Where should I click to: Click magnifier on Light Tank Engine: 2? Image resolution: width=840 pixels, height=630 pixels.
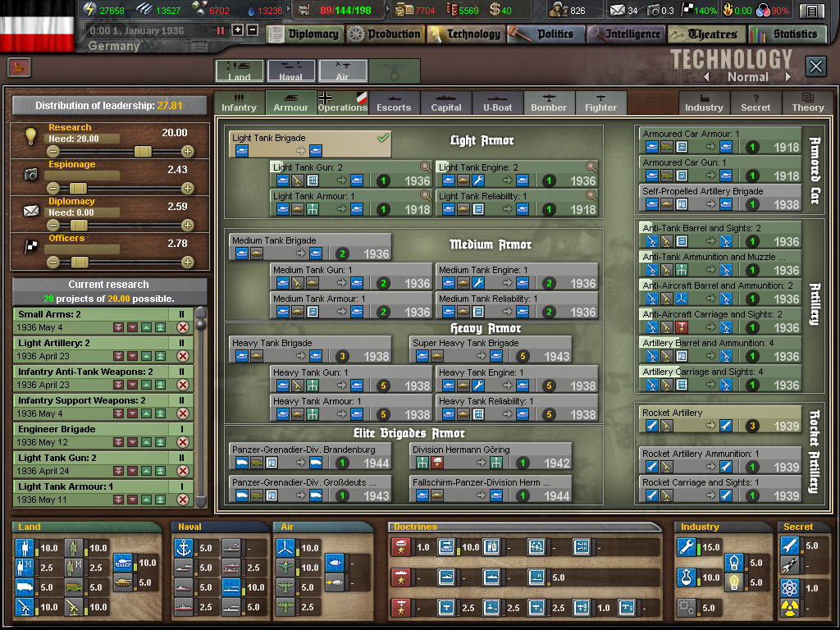591,167
